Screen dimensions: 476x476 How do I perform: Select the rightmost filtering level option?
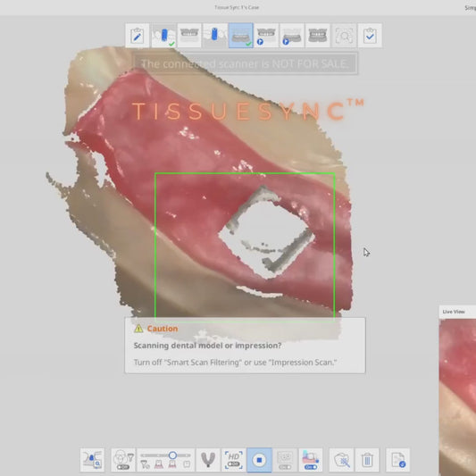coord(187,464)
